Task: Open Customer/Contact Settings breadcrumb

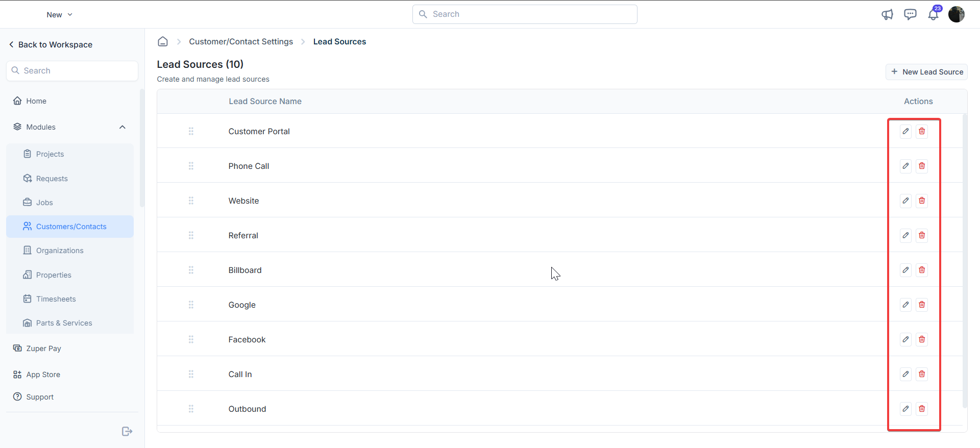Action: [x=241, y=42]
